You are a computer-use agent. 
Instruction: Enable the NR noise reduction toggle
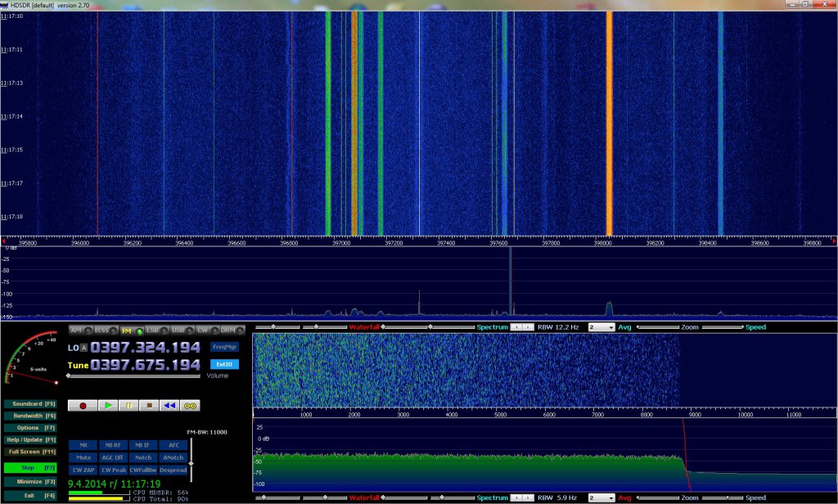pos(84,445)
